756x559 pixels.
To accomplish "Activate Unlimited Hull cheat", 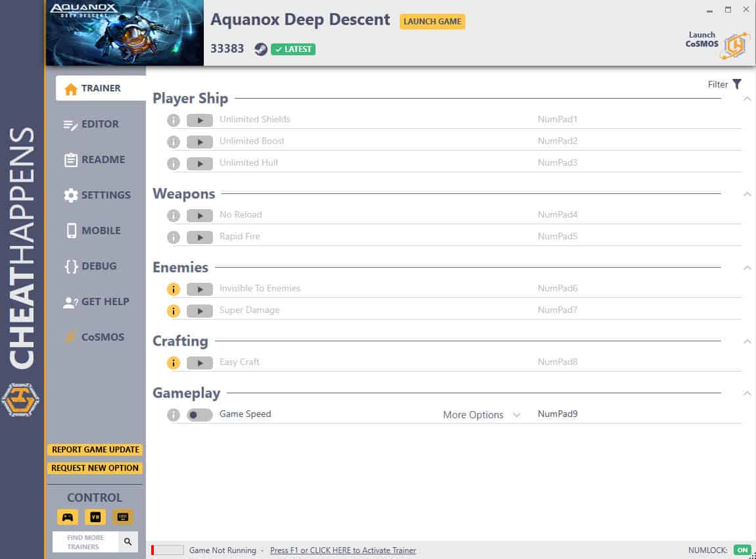I will click(x=200, y=164).
